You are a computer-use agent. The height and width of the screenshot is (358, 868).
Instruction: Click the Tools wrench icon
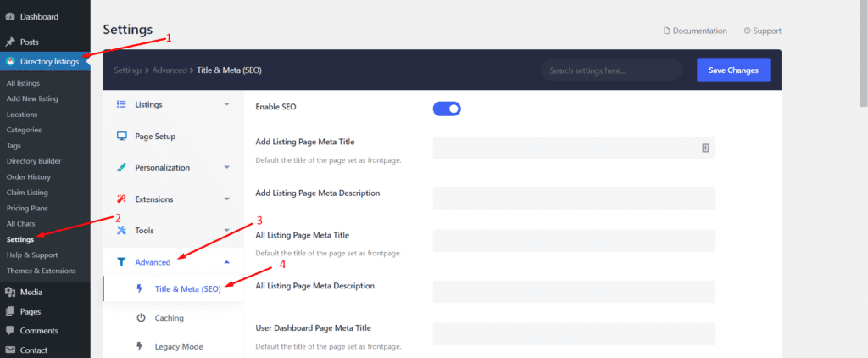coord(121,230)
